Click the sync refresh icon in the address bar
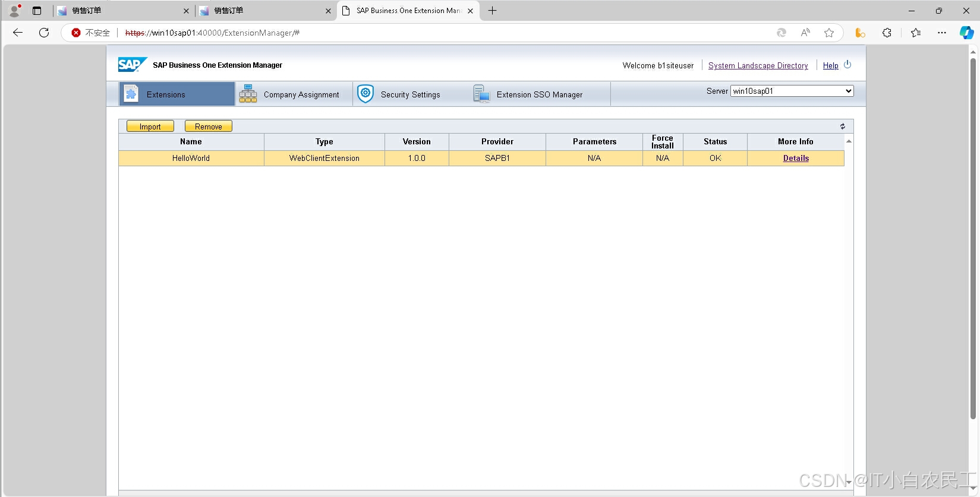 tap(782, 33)
